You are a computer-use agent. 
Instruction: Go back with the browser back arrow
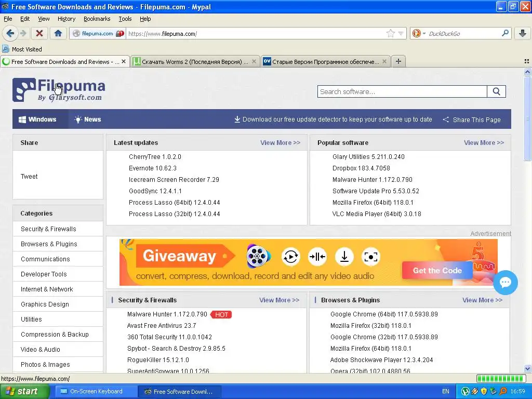click(10, 33)
